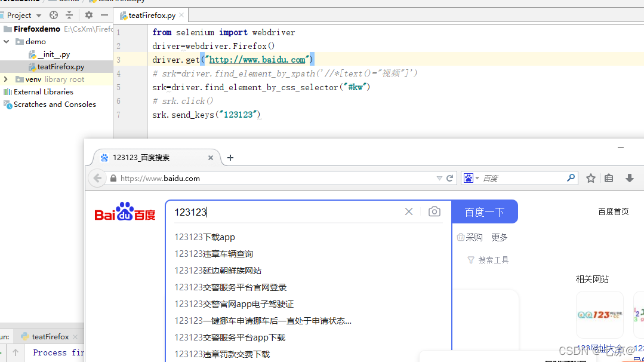Select suggestion 123123延边朝鲜族网站
The height and width of the screenshot is (362, 644).
click(218, 271)
